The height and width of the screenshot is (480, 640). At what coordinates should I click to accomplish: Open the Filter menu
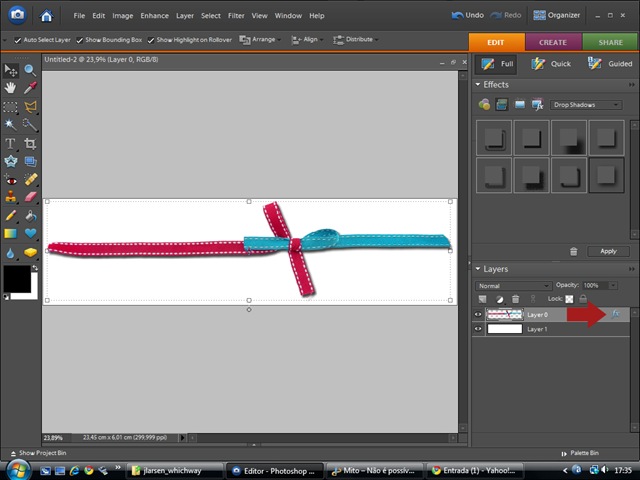coord(236,16)
